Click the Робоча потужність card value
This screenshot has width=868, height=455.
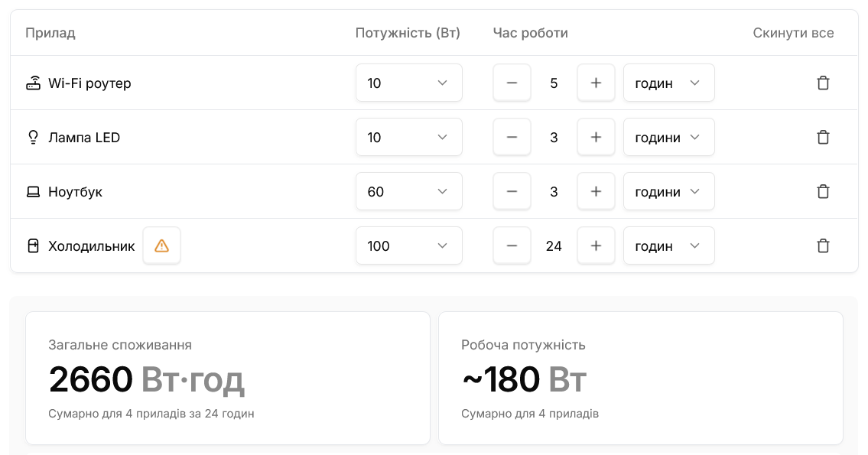(x=523, y=379)
